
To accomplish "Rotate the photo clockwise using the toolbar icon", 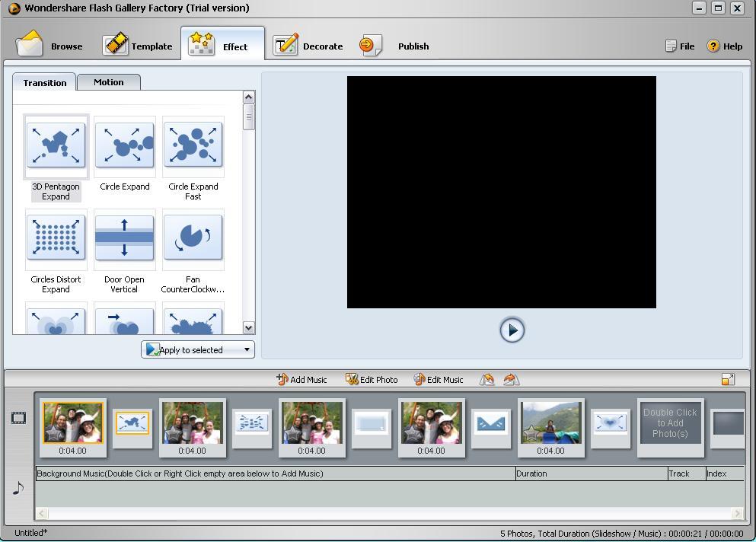I will point(511,379).
